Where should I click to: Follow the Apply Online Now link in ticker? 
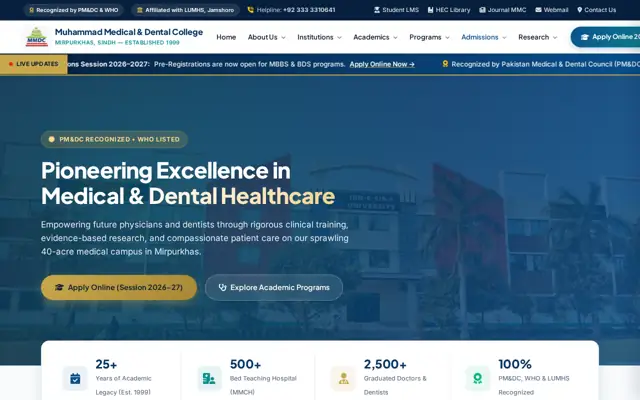pyautogui.click(x=382, y=64)
